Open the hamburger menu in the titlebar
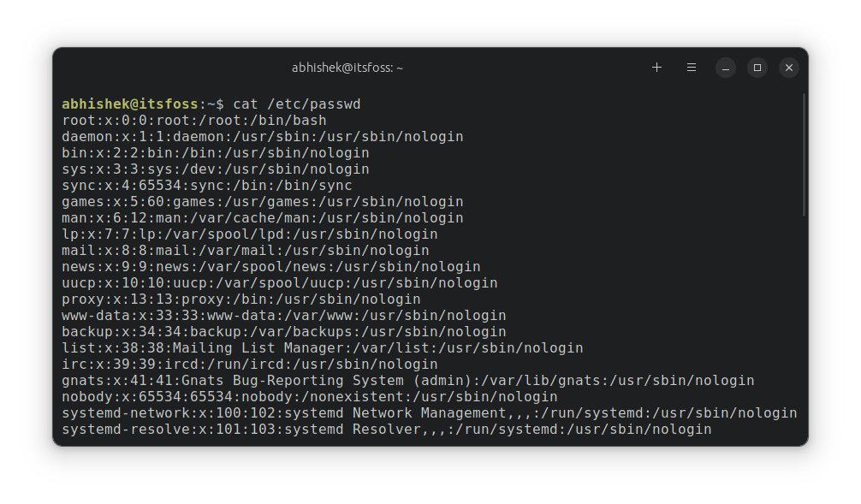The height and width of the screenshot is (504, 861). pos(691,67)
